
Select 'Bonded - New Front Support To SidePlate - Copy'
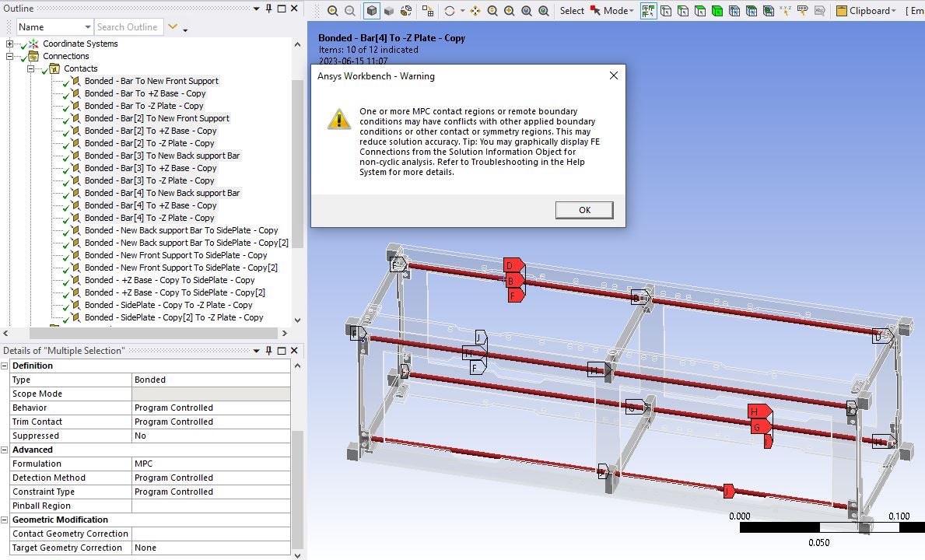(x=176, y=255)
